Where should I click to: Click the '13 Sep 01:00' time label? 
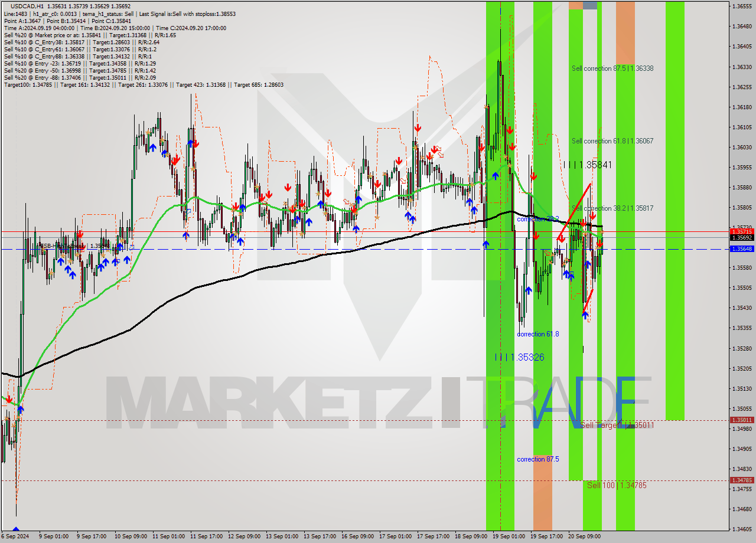pyautogui.click(x=282, y=537)
